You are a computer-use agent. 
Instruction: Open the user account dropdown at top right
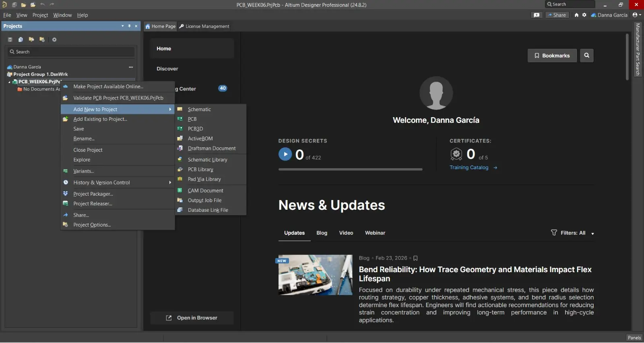637,15
